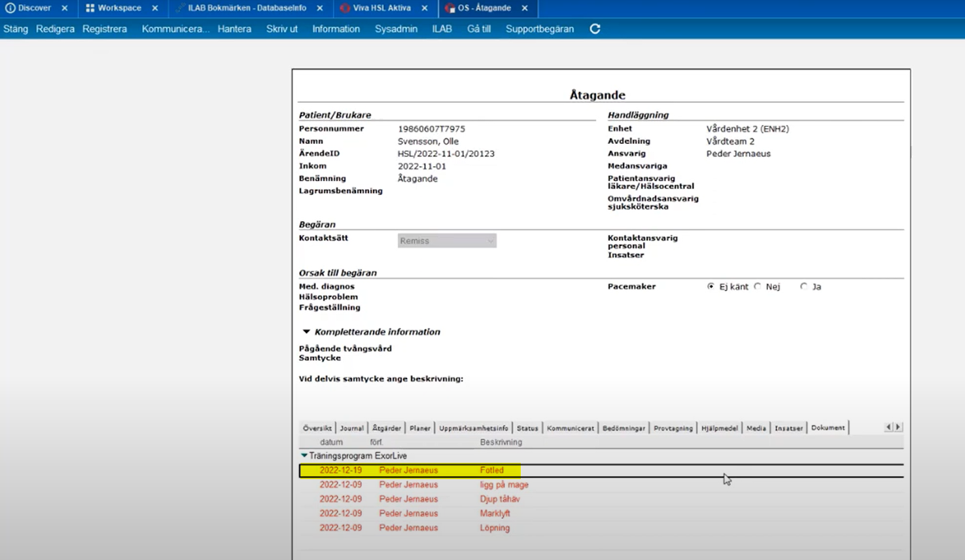Switch to ILAB Bokmärken - DatabaseInfo tab
The image size is (965, 560).
coord(247,8)
